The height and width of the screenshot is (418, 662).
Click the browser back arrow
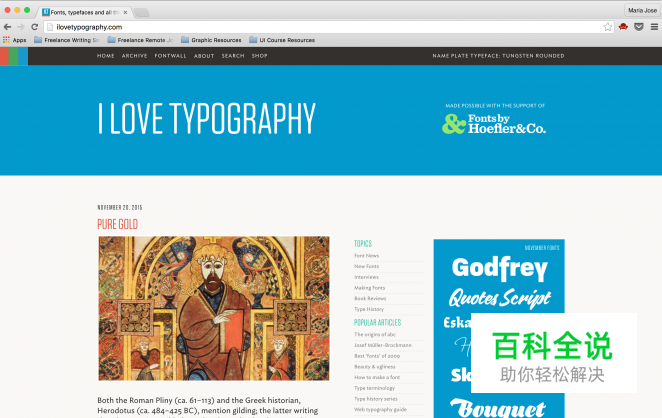point(8,27)
